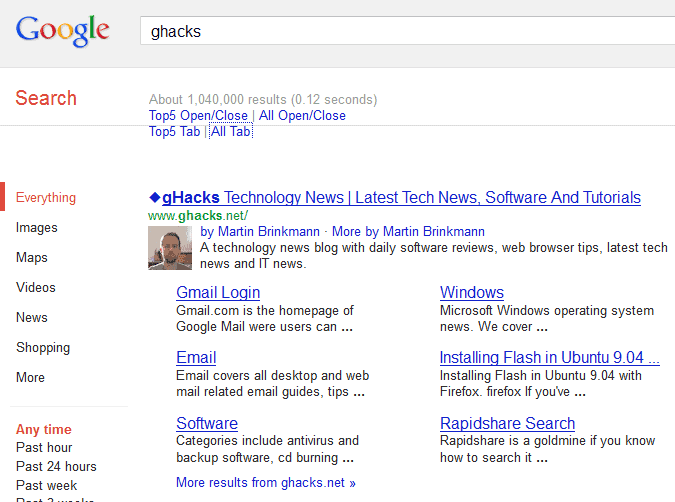Open gHacks Technology News result title
The width and height of the screenshot is (675, 502).
(x=401, y=197)
